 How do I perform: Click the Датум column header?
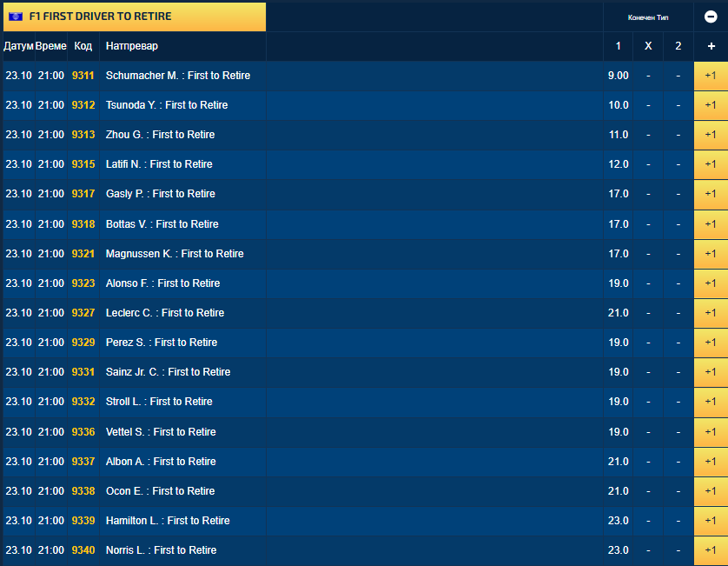18,46
